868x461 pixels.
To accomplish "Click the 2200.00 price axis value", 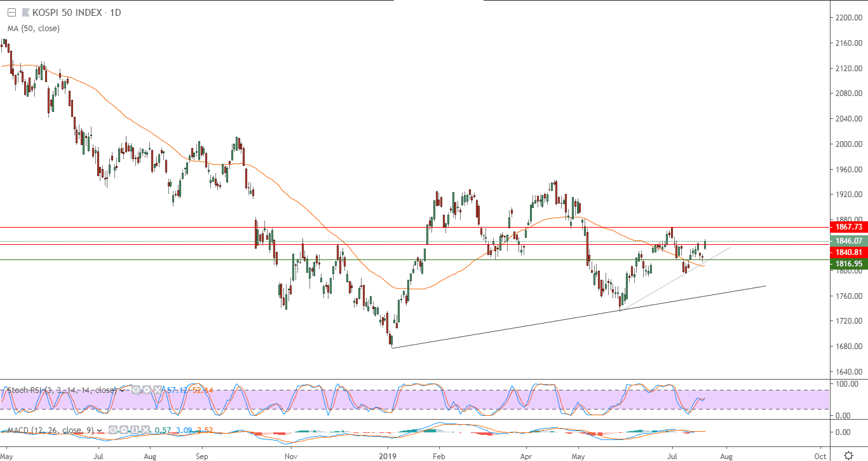I will pos(848,18).
